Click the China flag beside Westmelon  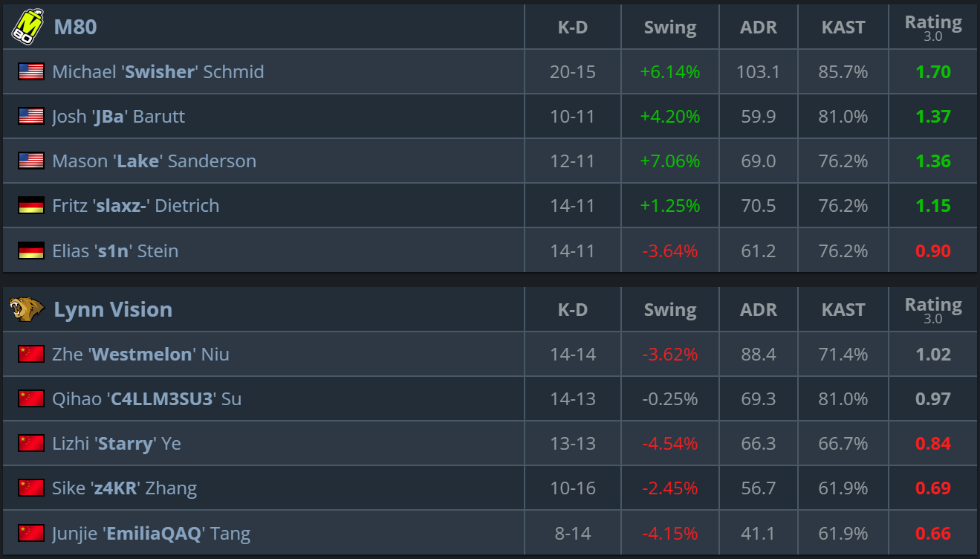click(31, 354)
